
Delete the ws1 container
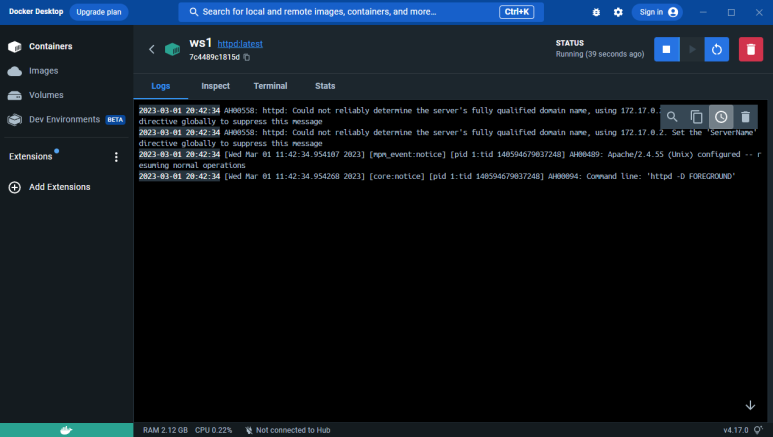point(751,49)
